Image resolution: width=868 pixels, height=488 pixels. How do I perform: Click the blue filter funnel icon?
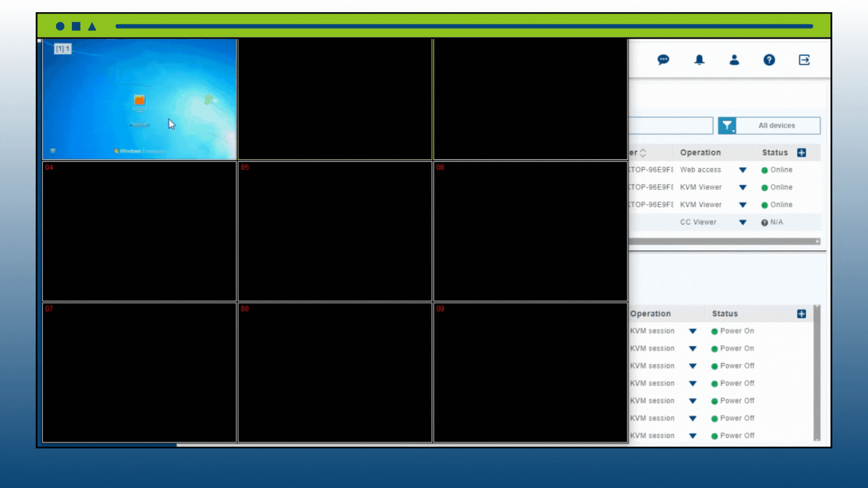coord(727,126)
